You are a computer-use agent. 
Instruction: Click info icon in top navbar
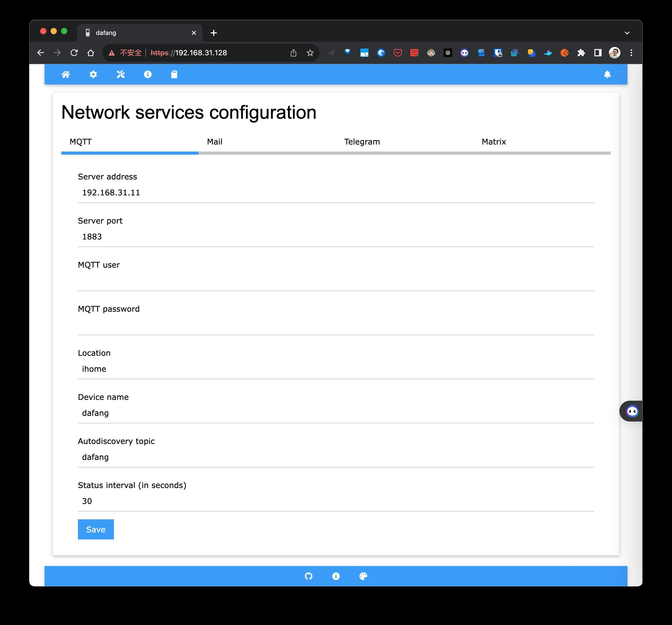tap(148, 74)
